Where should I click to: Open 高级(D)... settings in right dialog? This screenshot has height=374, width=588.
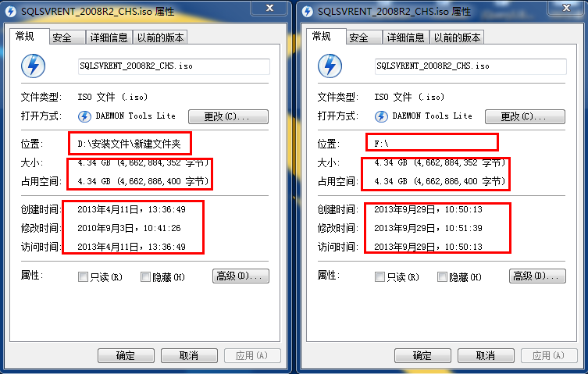click(x=537, y=276)
